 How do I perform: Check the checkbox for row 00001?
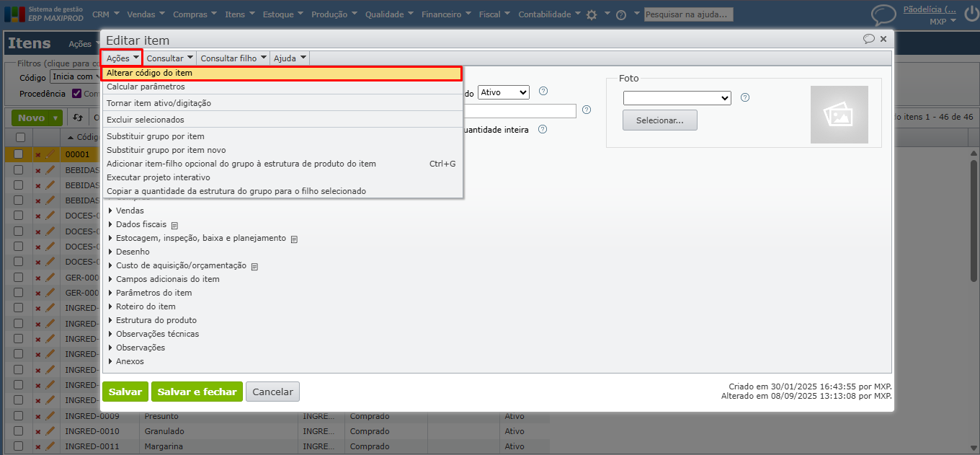pyautogui.click(x=19, y=154)
